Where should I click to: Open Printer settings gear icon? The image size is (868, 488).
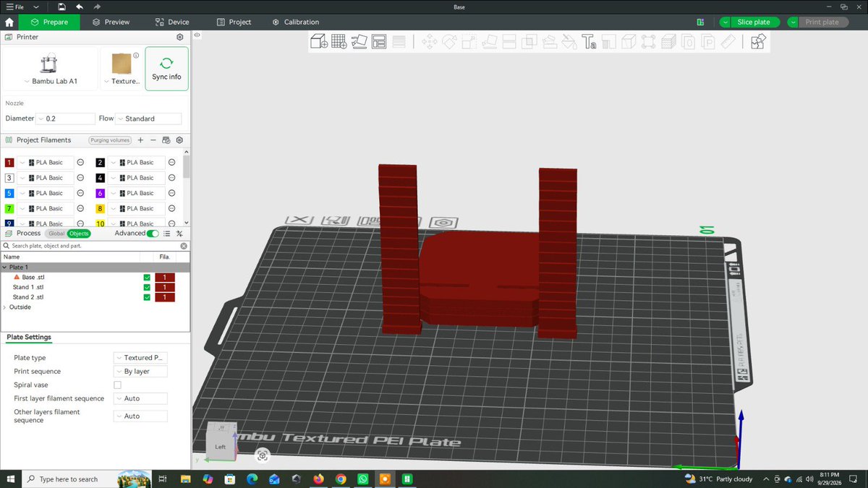(179, 37)
